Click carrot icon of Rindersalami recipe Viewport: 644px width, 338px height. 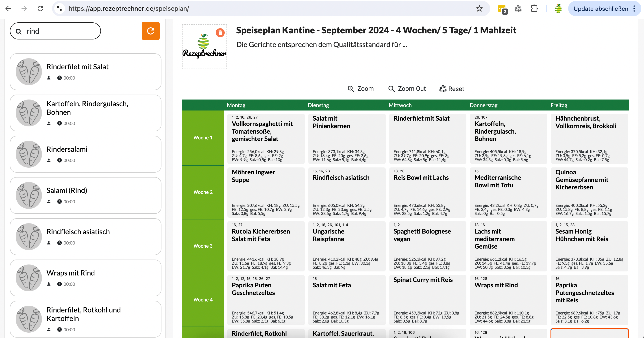(x=29, y=154)
